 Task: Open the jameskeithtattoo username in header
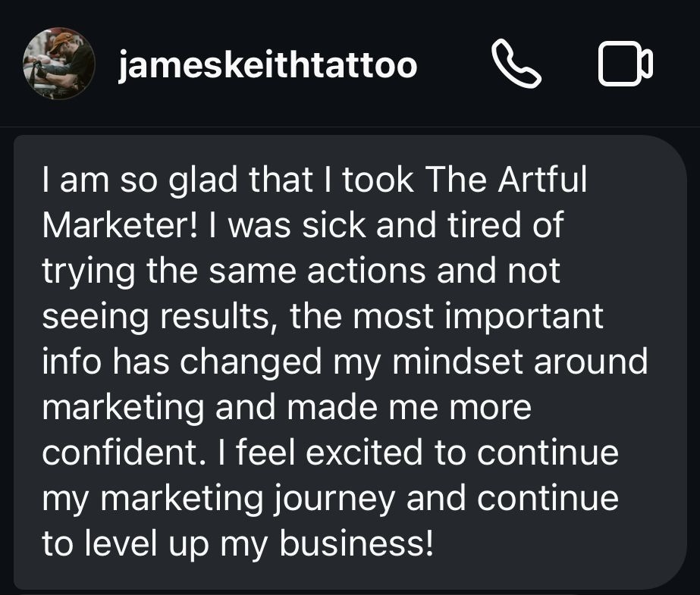[268, 66]
